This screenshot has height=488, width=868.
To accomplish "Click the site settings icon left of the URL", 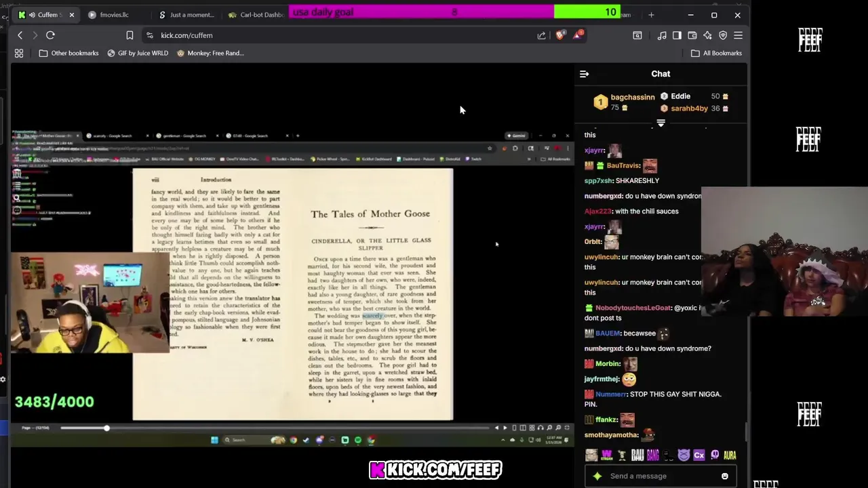I will click(x=149, y=35).
